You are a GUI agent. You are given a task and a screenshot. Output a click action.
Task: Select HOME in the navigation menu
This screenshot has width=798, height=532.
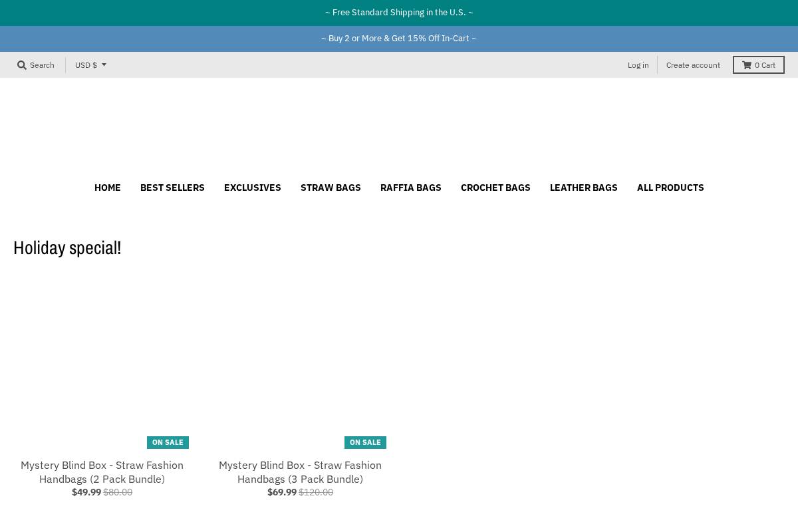pos(107,188)
